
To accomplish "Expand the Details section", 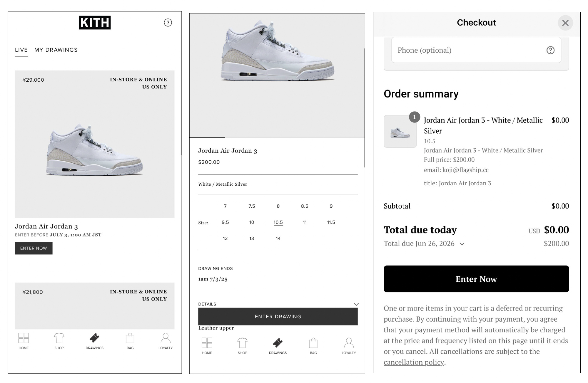I will (356, 304).
